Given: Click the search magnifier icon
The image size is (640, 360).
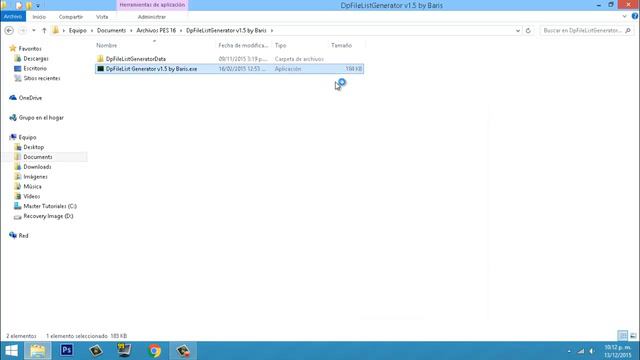Looking at the screenshot, I should 628,31.
